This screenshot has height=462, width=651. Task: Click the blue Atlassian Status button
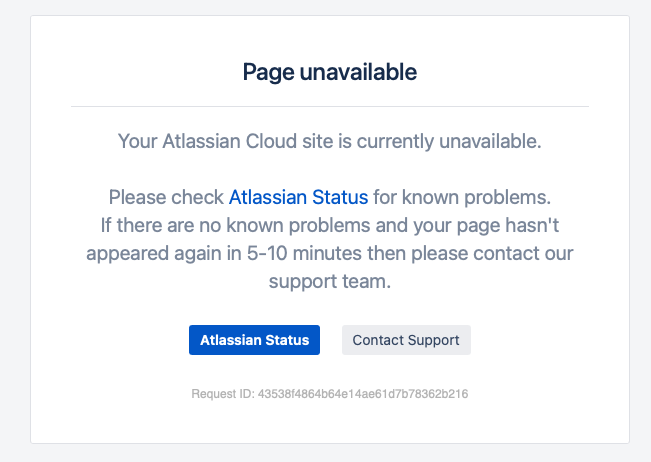(x=254, y=340)
